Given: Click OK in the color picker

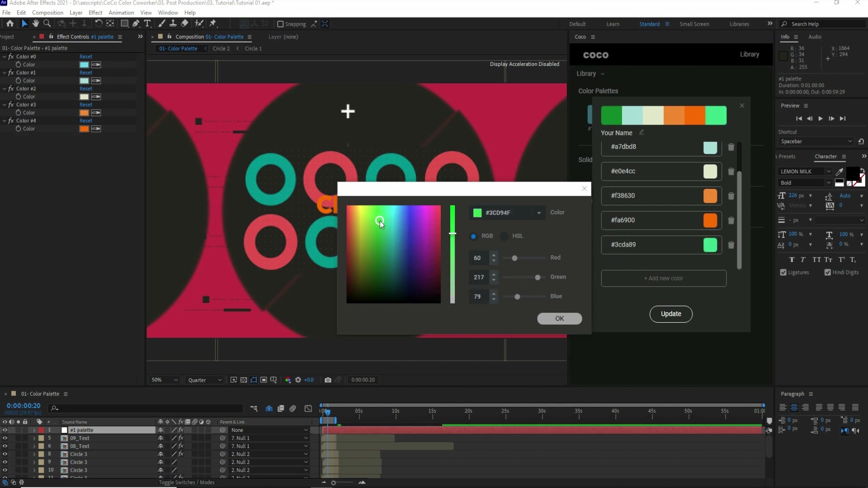Looking at the screenshot, I should [x=559, y=319].
